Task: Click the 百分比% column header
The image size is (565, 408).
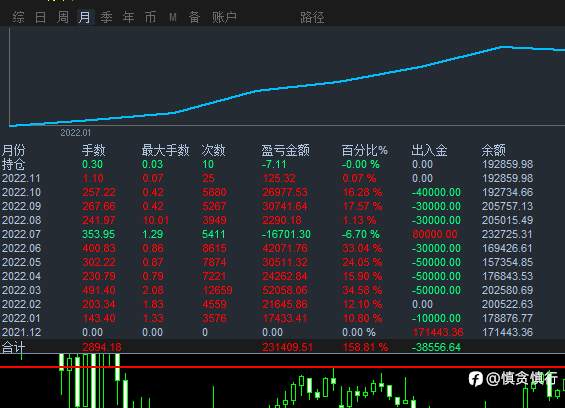Action: click(x=365, y=150)
